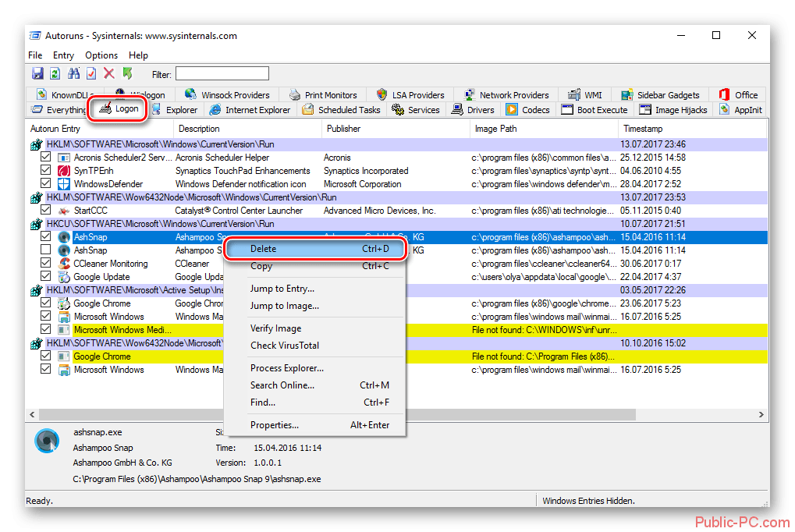
Task: Select Check VirusTotal from context menu
Action: pyautogui.click(x=284, y=346)
